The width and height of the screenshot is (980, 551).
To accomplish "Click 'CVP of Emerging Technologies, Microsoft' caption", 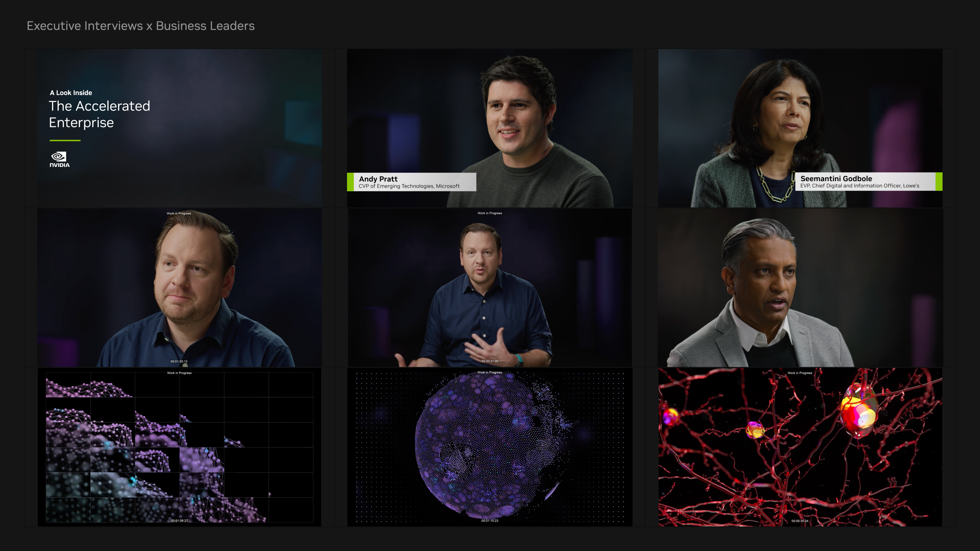I will [409, 186].
